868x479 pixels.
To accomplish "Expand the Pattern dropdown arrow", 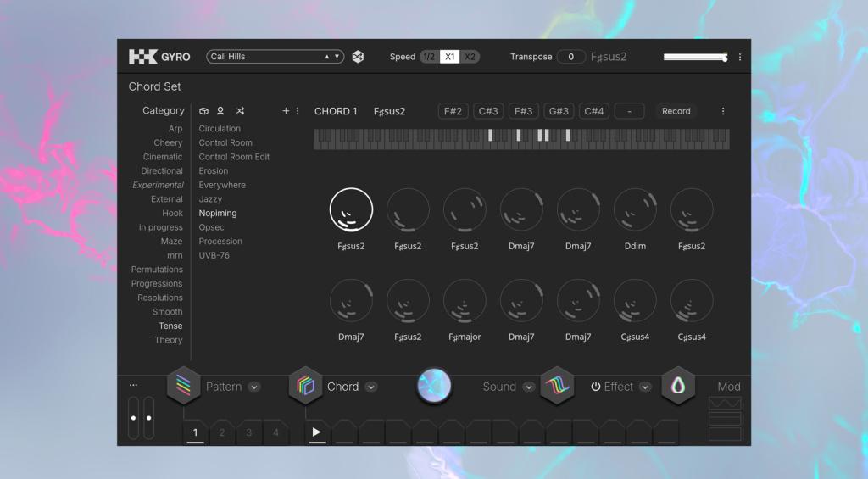I will tap(254, 387).
